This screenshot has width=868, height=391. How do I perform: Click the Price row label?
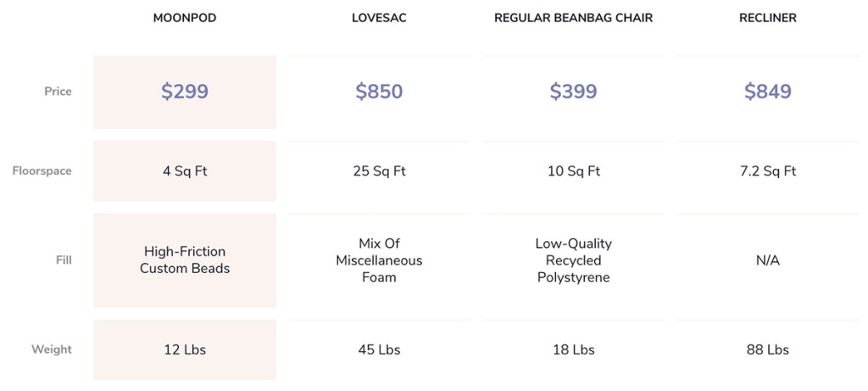(58, 92)
